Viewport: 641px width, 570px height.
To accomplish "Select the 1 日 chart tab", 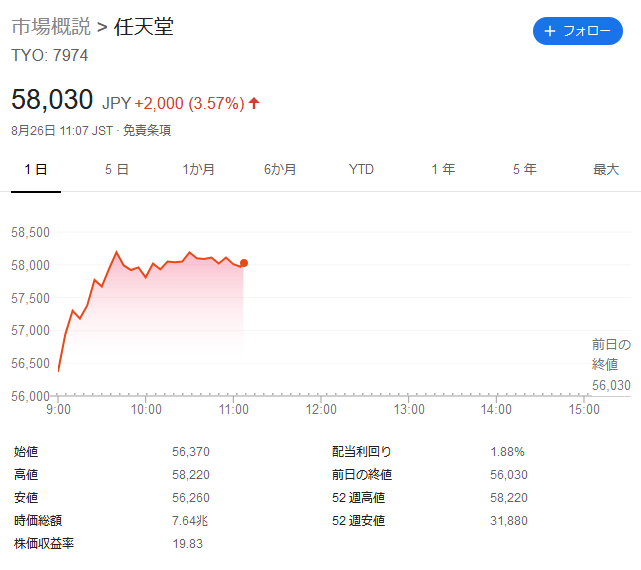I will coord(36,169).
